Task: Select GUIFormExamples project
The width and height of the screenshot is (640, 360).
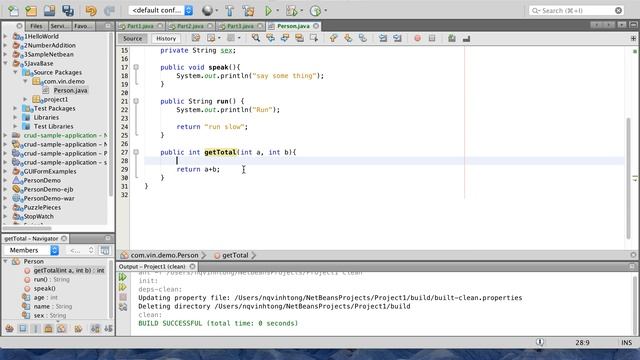Action: [50, 171]
